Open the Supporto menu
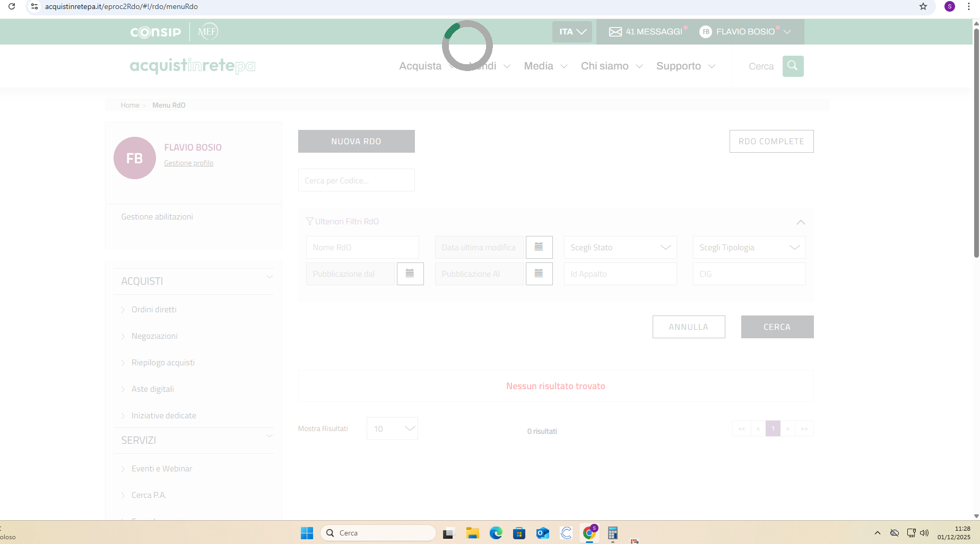This screenshot has height=544, width=980. 686,66
